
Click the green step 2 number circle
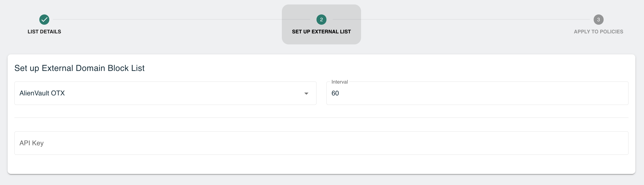pyautogui.click(x=321, y=19)
